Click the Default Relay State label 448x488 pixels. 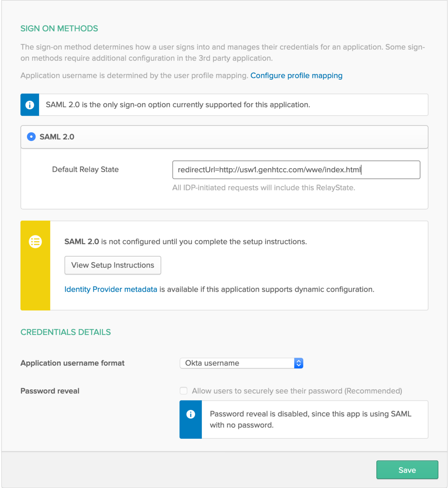85,169
